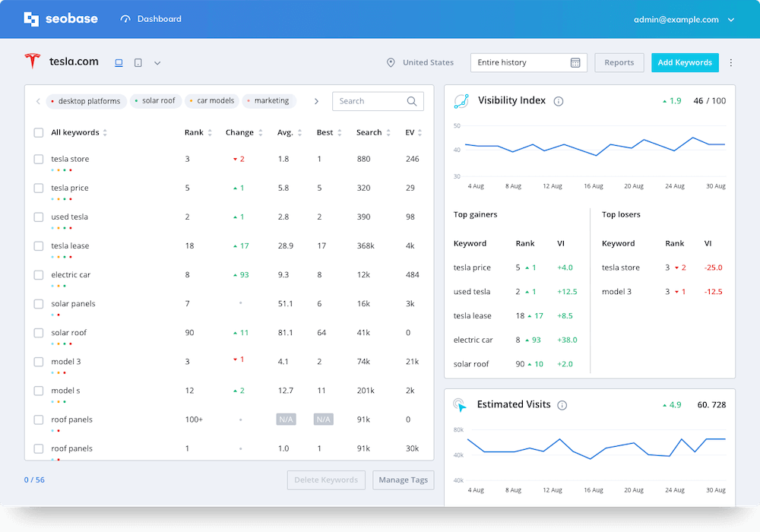Click the Add Keywords button
Viewport: 760px width, 532px height.
pos(685,62)
